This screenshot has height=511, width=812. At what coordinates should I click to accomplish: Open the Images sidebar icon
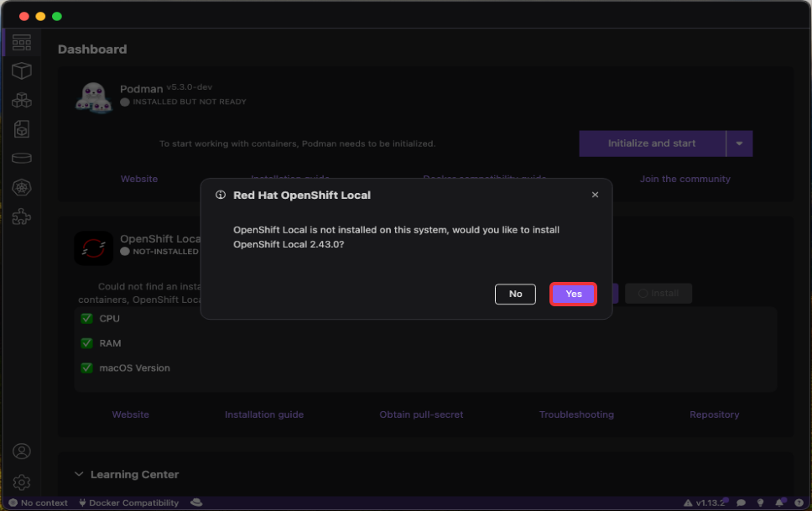click(22, 129)
